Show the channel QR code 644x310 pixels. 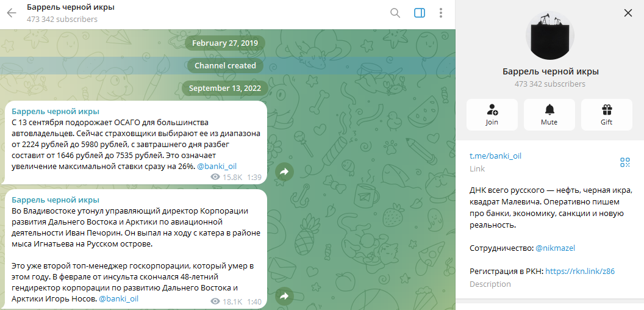pos(624,162)
